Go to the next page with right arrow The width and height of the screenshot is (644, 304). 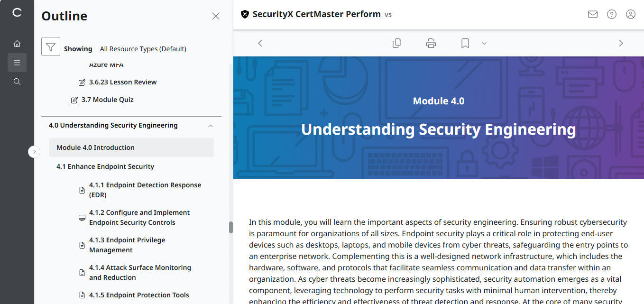pyautogui.click(x=621, y=43)
